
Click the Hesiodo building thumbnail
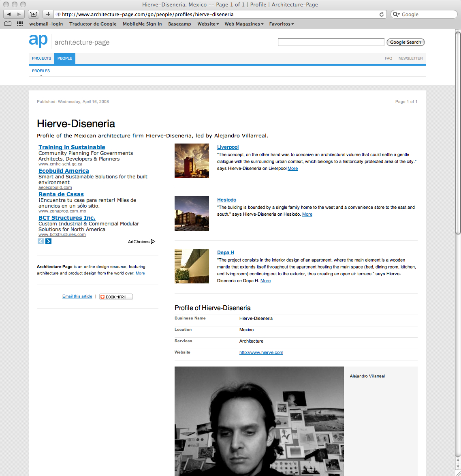pos(192,213)
